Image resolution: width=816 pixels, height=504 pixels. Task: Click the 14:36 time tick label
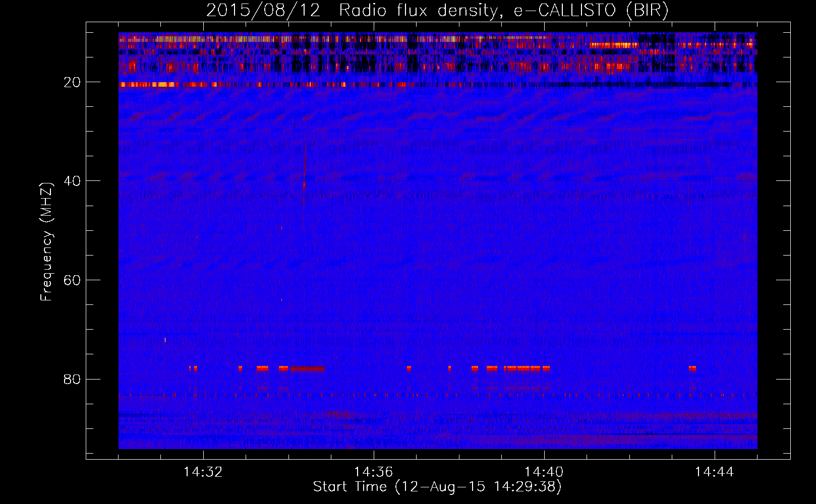point(373,472)
